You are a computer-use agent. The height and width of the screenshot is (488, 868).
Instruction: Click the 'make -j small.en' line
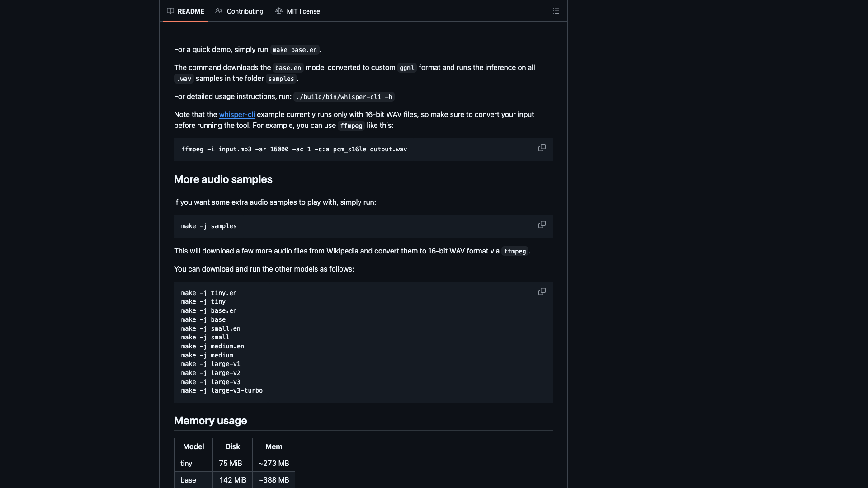(x=211, y=328)
